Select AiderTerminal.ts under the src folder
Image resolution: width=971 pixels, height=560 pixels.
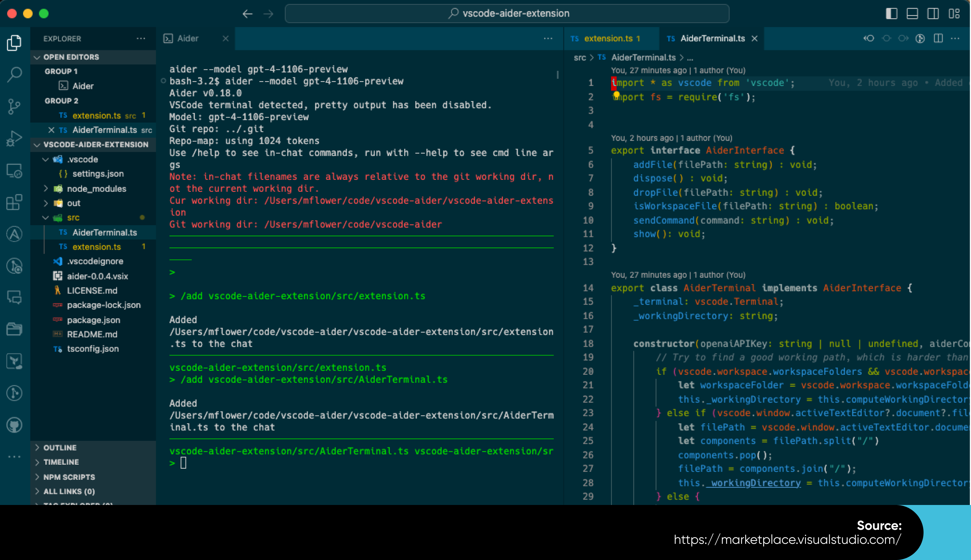(x=93, y=232)
